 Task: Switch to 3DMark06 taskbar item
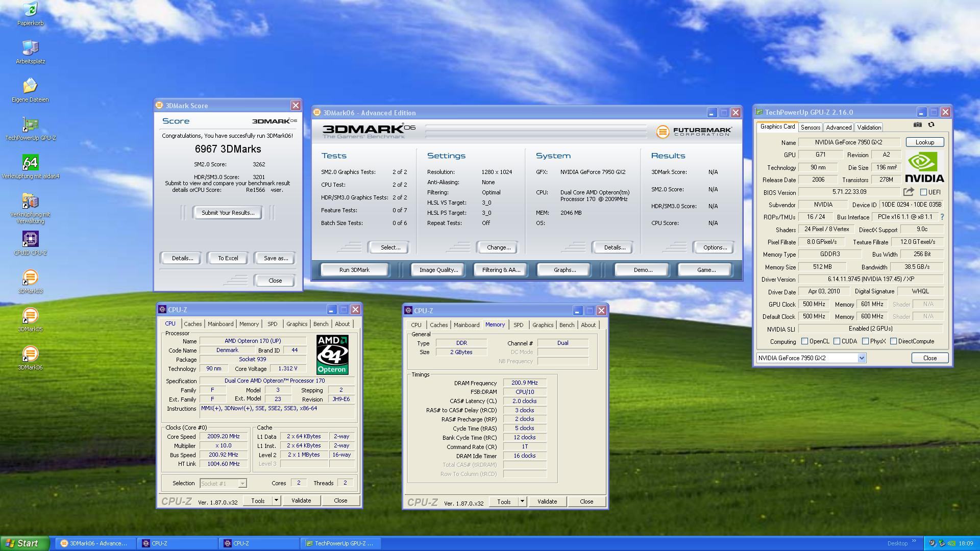95,543
